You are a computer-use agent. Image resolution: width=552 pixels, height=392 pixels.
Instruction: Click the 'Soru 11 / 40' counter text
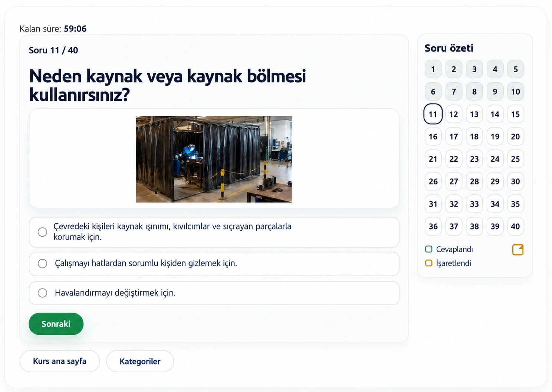(53, 50)
